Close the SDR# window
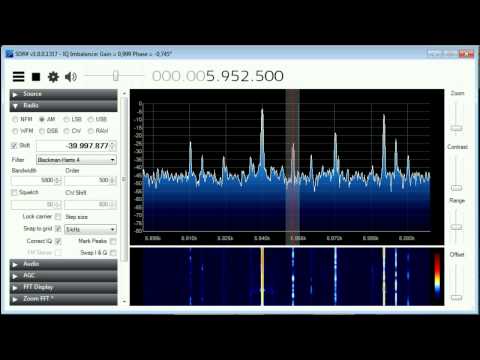 click(466, 53)
